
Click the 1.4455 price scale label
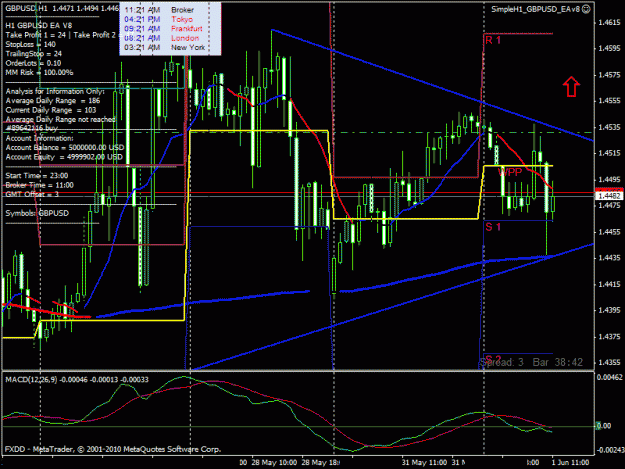(609, 232)
